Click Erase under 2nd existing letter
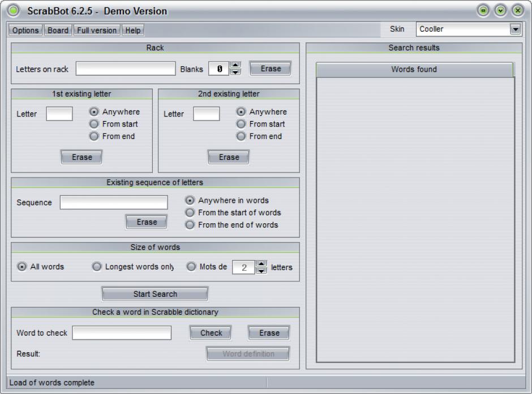 point(229,157)
